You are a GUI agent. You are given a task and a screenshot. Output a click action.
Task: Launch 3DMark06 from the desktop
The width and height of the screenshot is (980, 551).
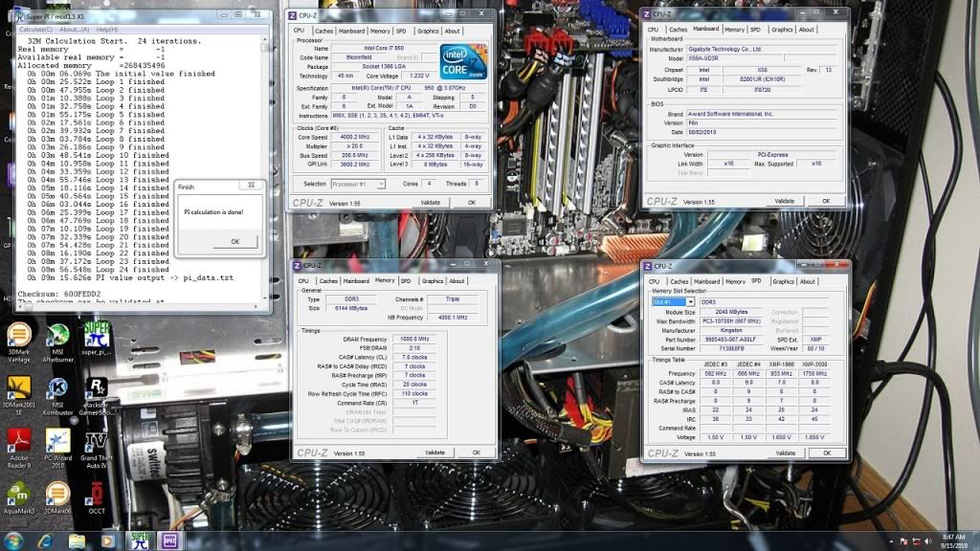57,497
